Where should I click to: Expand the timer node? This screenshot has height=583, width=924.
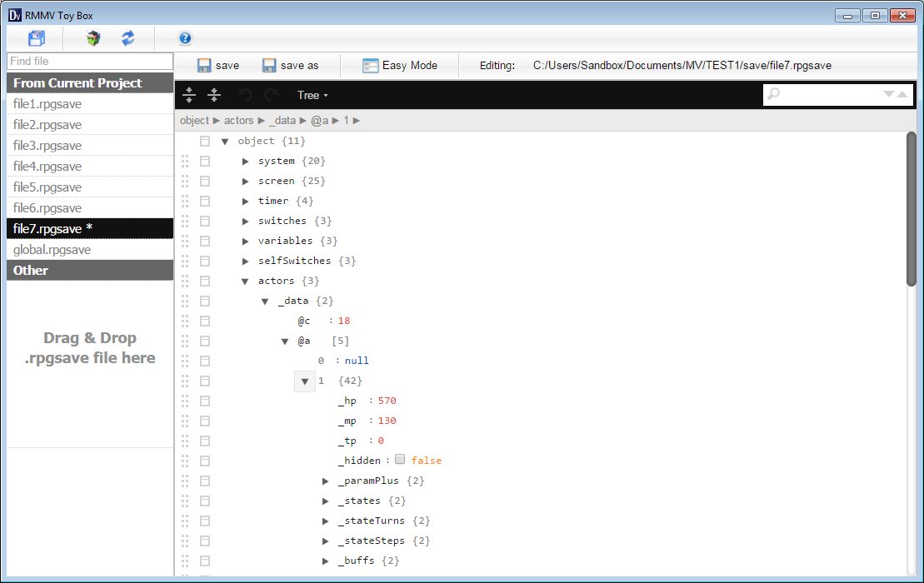(245, 202)
